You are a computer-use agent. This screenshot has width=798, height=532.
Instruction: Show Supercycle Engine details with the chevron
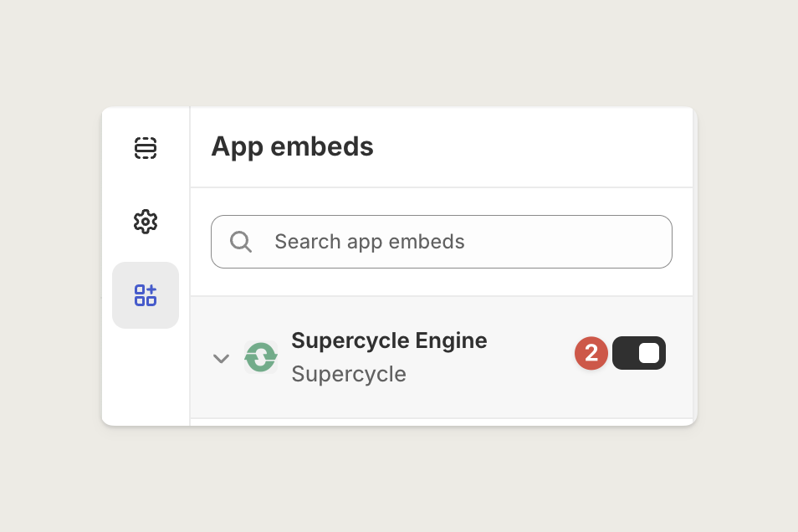coord(221,358)
